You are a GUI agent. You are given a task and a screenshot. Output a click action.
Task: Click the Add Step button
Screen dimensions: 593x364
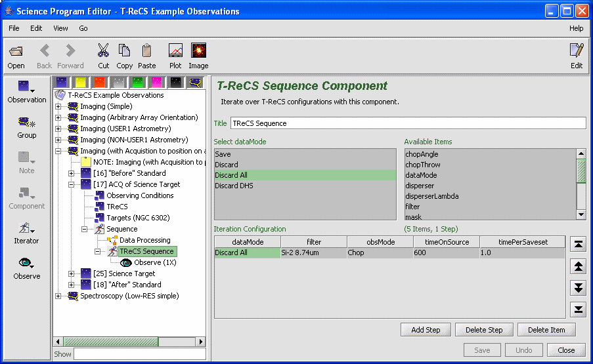pos(426,330)
